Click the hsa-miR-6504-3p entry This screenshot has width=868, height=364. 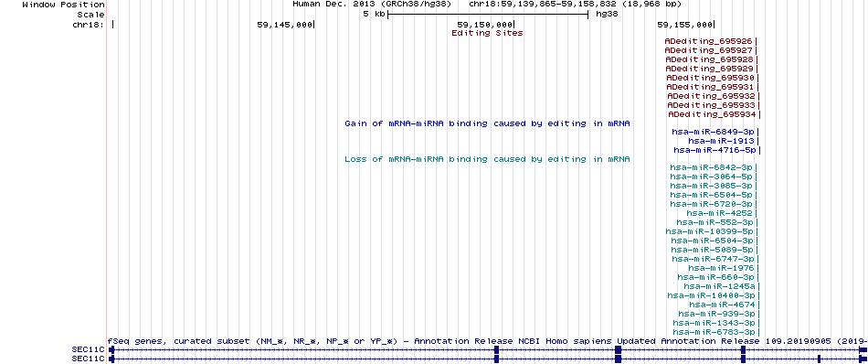(713, 241)
